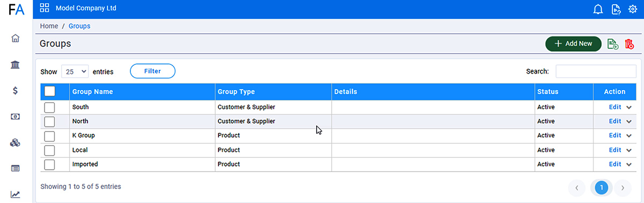Check the North row checkbox

pyautogui.click(x=49, y=121)
